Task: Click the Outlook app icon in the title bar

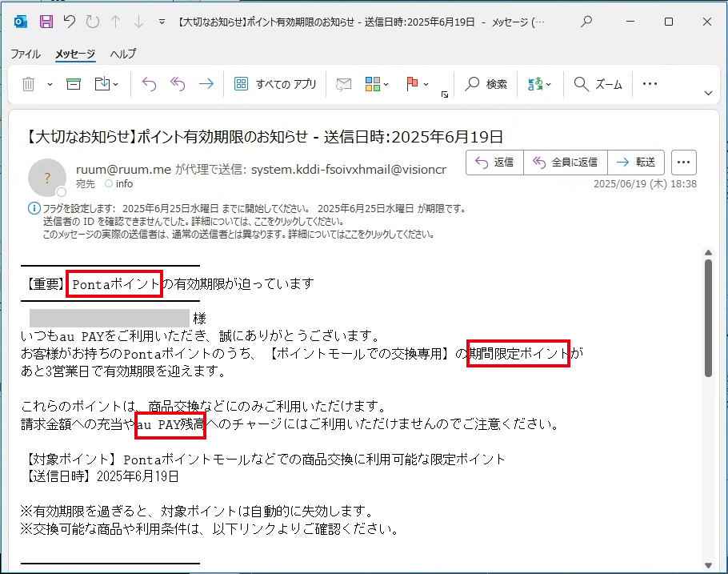Action: coord(21,22)
